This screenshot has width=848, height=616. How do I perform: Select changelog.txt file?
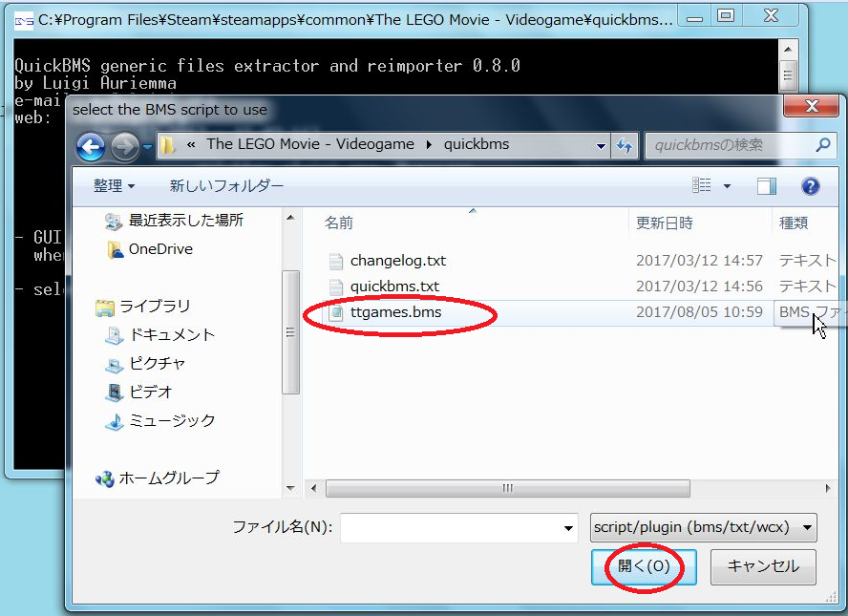point(398,261)
